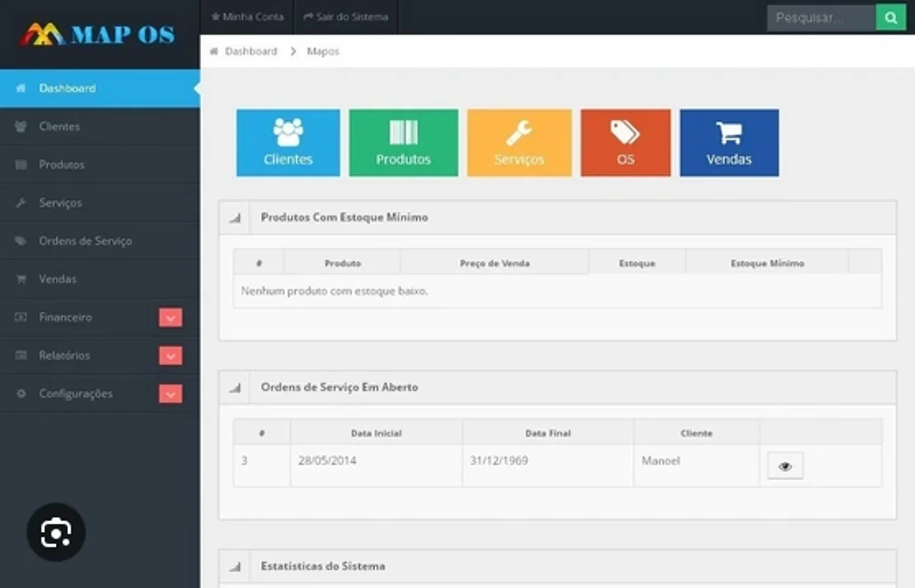Click the Estatísticas do Sistema panel header
The height and width of the screenshot is (588, 915).
557,566
